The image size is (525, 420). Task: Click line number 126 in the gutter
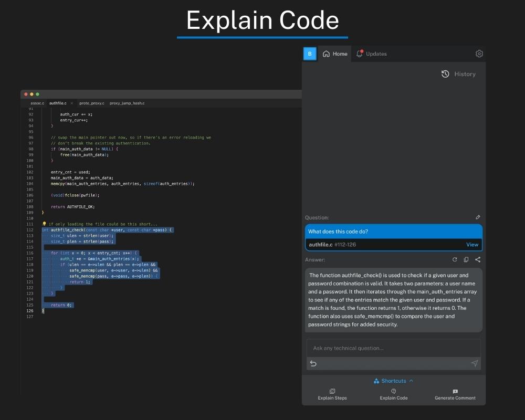pyautogui.click(x=30, y=311)
